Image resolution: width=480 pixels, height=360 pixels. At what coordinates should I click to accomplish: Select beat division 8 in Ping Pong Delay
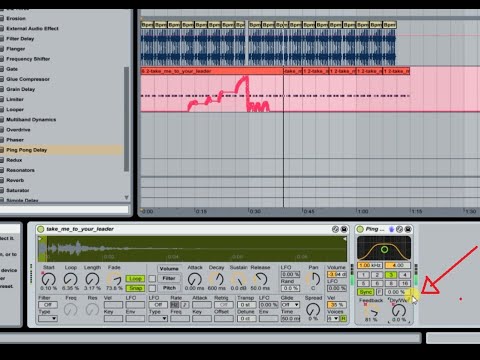pos(391,283)
